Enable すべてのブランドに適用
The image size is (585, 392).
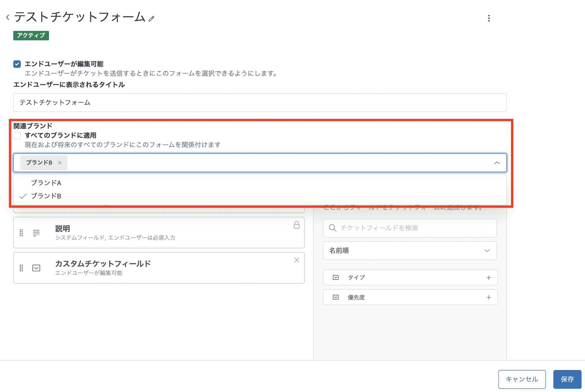click(x=17, y=135)
